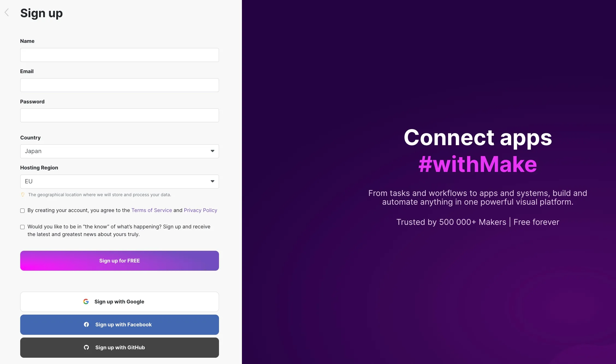The width and height of the screenshot is (616, 364).
Task: Click the Password text box
Action: [119, 115]
